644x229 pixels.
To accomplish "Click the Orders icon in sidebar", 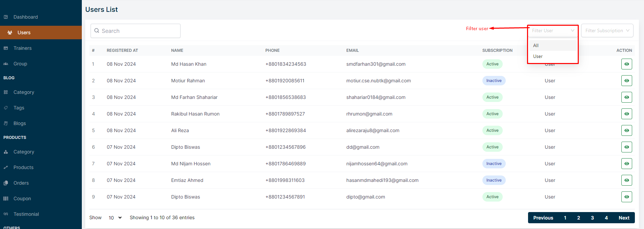I will [x=6, y=183].
